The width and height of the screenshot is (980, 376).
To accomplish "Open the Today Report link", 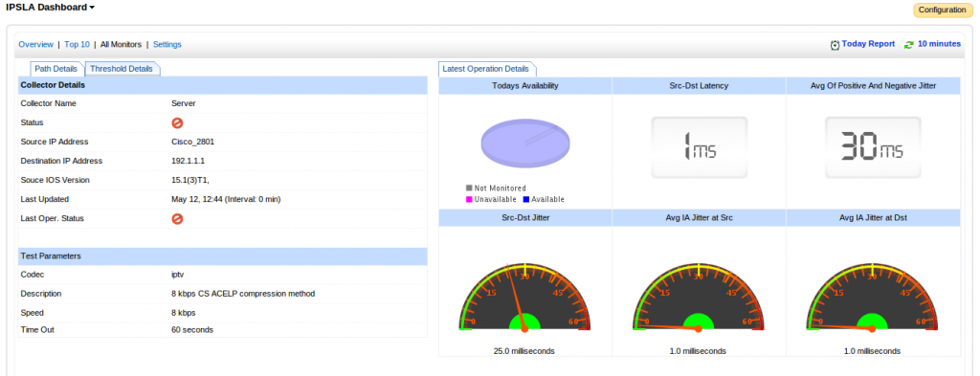I will click(x=868, y=44).
